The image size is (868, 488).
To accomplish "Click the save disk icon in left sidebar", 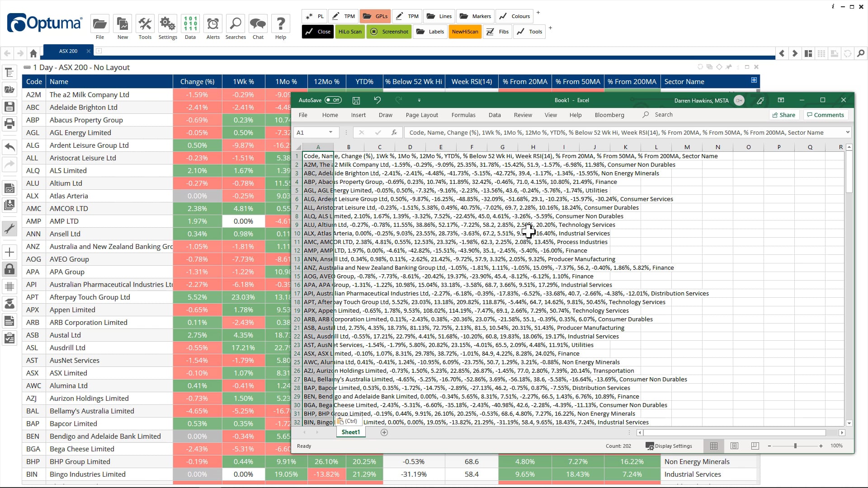I will coord(9,107).
